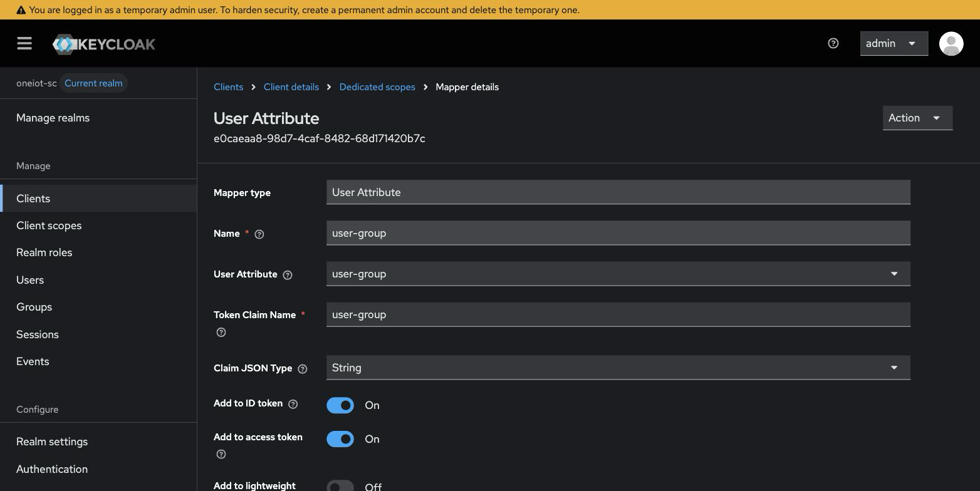Open the Claim JSON Type dropdown
This screenshot has height=491, width=980.
click(x=618, y=368)
